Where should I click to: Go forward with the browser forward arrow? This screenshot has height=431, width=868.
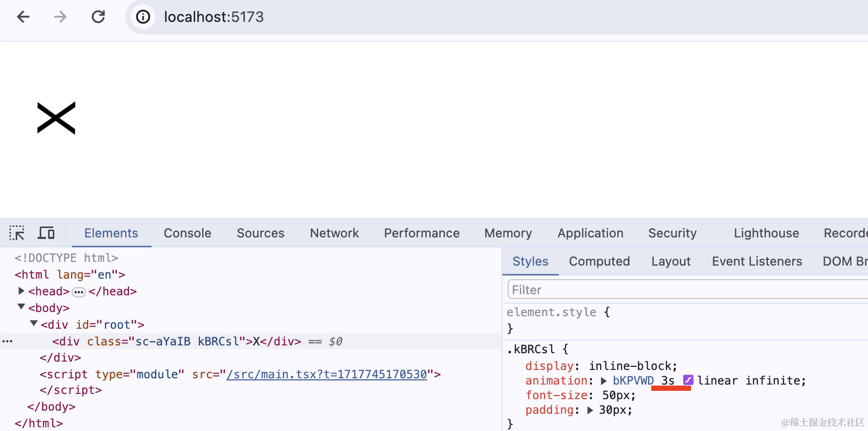(61, 17)
